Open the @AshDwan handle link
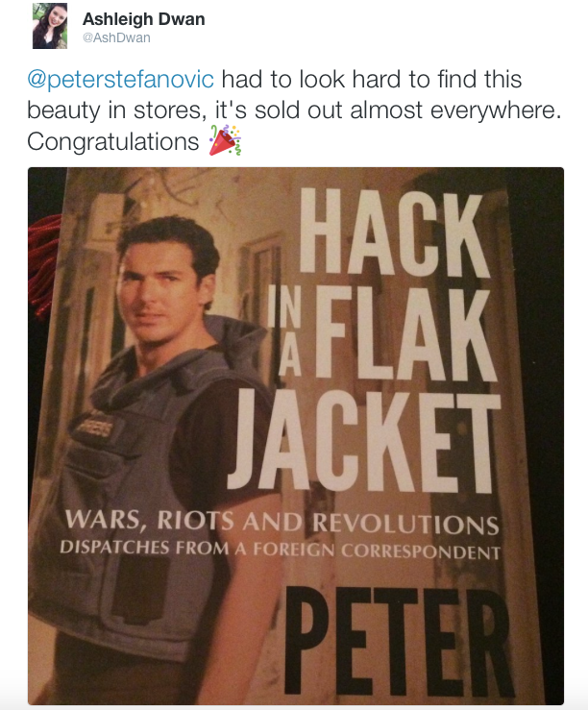This screenshot has width=588, height=710. point(116,37)
